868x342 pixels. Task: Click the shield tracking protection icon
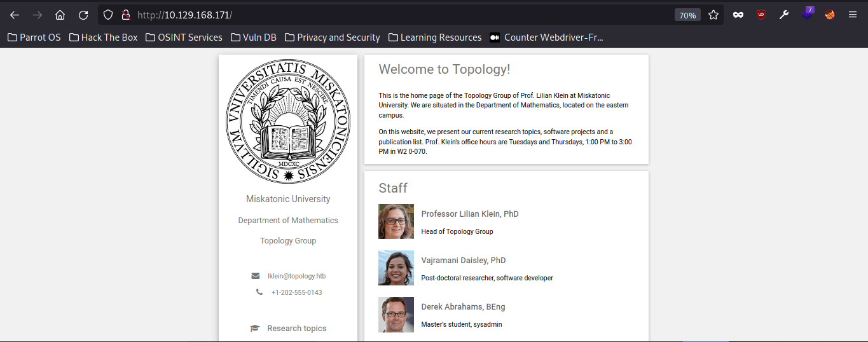coord(108,15)
